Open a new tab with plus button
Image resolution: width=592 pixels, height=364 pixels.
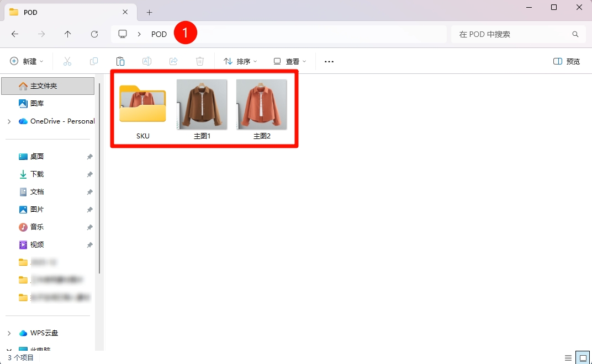149,12
